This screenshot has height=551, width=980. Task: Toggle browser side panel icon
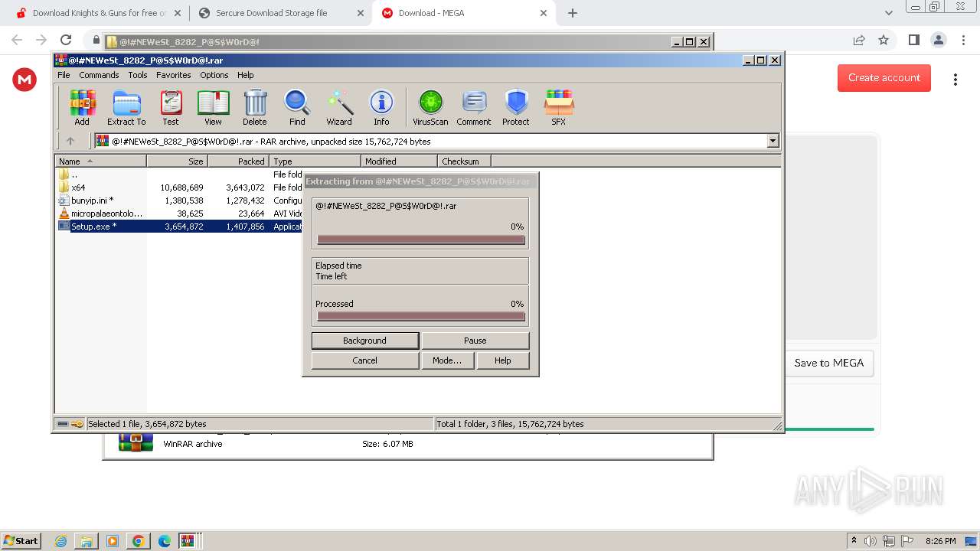[913, 40]
